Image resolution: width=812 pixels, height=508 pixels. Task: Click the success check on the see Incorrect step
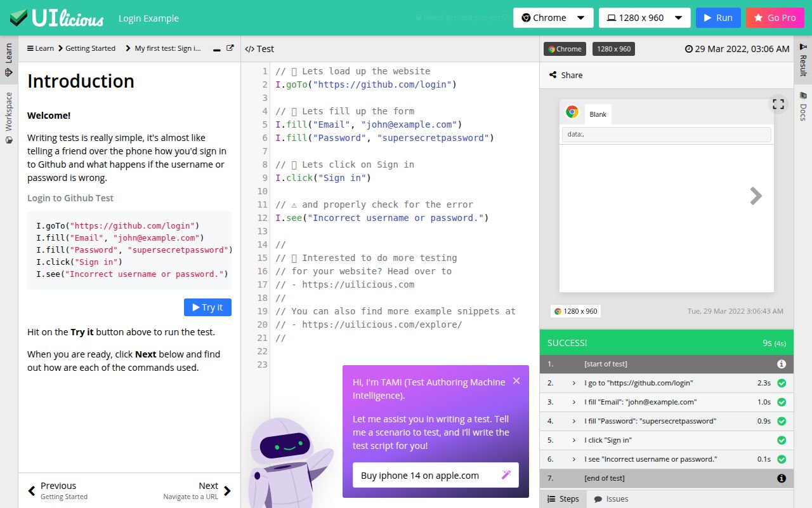tap(782, 459)
